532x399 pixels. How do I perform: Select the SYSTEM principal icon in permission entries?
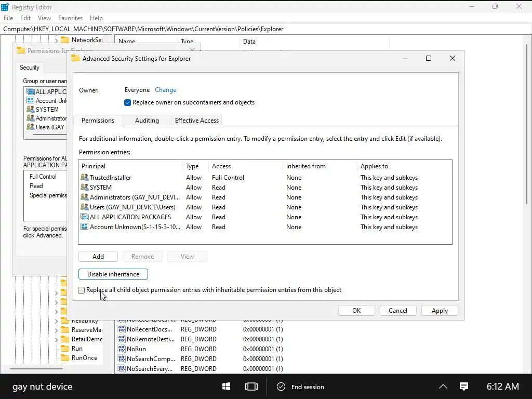[85, 187]
